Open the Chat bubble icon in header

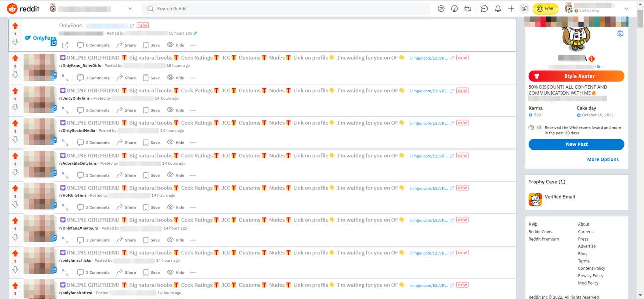[485, 9]
